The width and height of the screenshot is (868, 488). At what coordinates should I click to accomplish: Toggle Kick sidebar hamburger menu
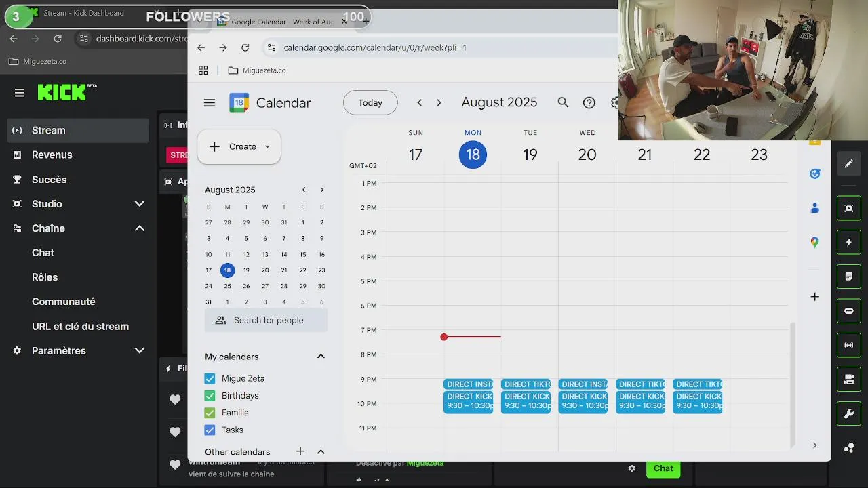(x=20, y=93)
